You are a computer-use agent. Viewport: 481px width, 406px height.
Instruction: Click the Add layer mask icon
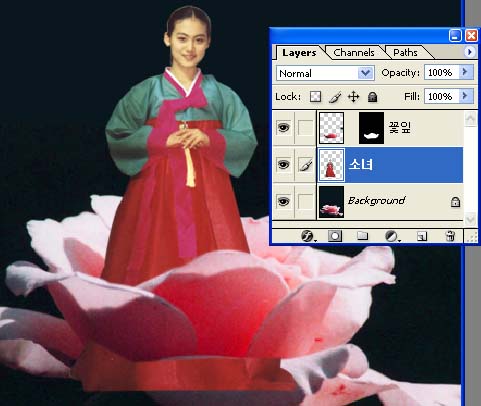[335, 236]
